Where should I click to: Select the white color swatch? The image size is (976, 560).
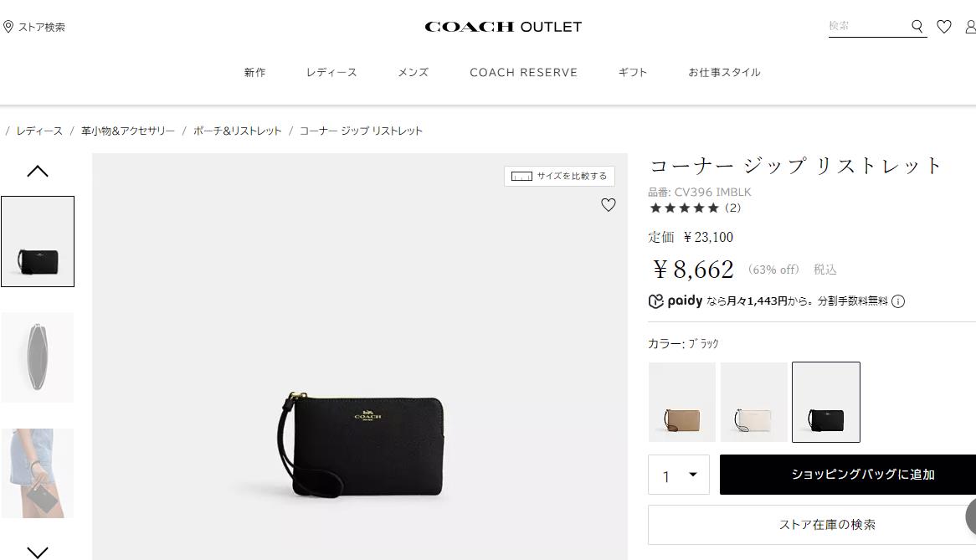point(754,402)
